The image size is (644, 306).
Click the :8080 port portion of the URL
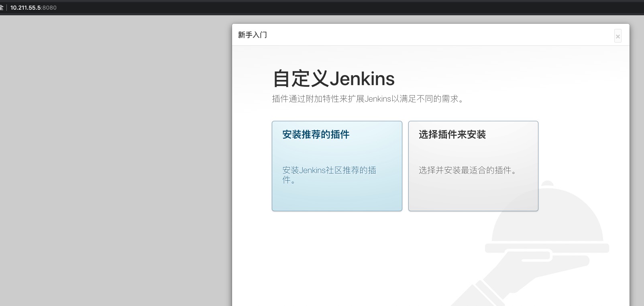(x=49, y=8)
